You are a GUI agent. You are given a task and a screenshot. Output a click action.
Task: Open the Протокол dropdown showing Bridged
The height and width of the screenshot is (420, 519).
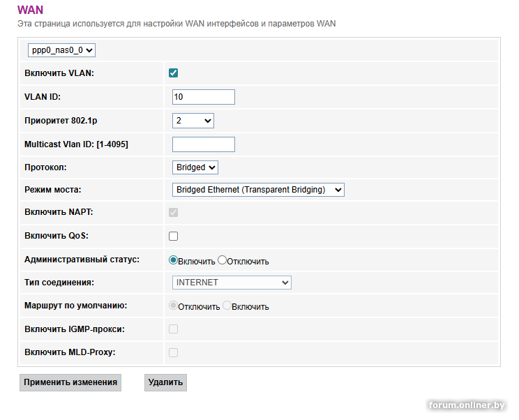point(195,167)
